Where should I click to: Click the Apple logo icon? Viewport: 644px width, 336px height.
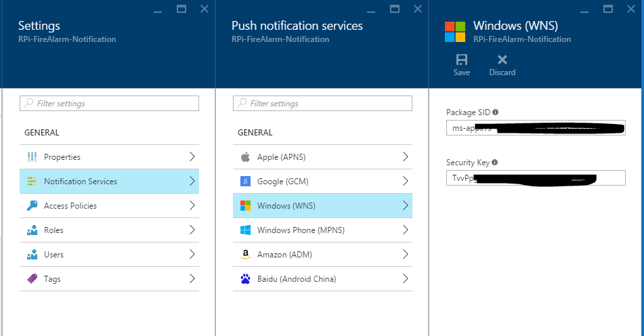[x=245, y=157]
